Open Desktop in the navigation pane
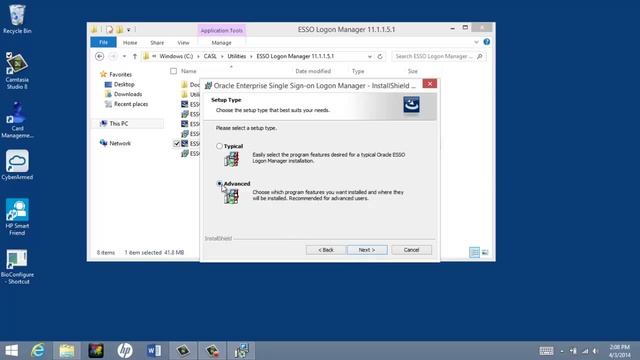Image resolution: width=640 pixels, height=360 pixels. pyautogui.click(x=124, y=84)
